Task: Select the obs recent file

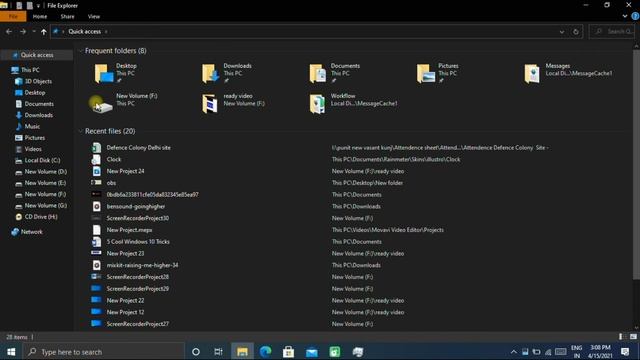Action: 111,183
